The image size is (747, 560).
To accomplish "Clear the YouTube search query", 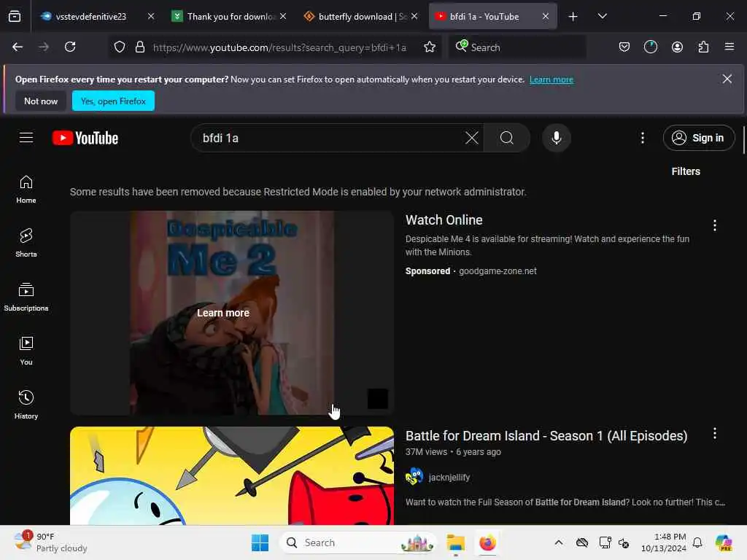I will tap(472, 138).
